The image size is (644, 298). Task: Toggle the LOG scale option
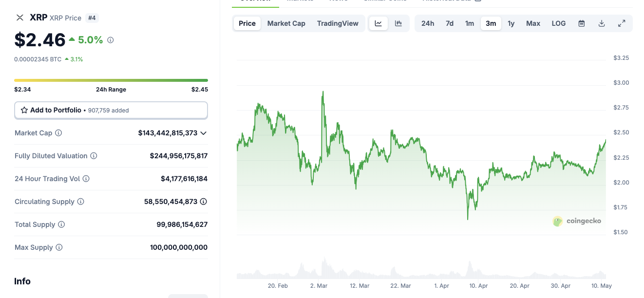[559, 23]
